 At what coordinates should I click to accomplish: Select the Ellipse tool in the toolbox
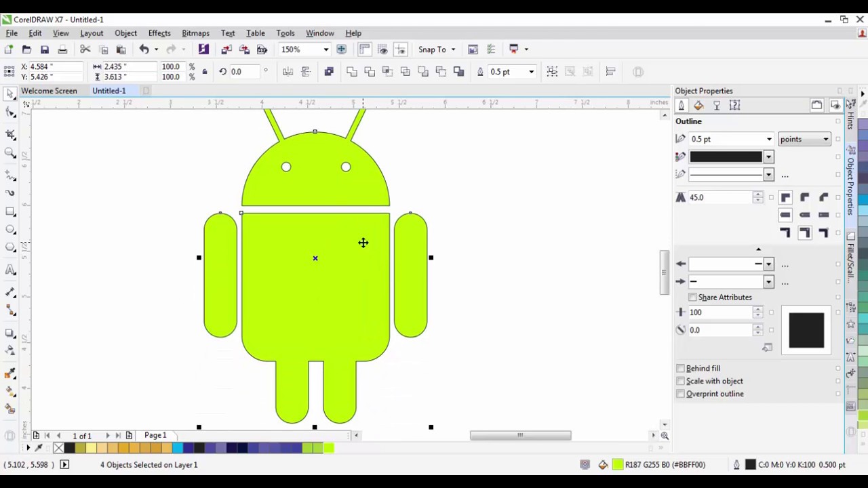[10, 230]
